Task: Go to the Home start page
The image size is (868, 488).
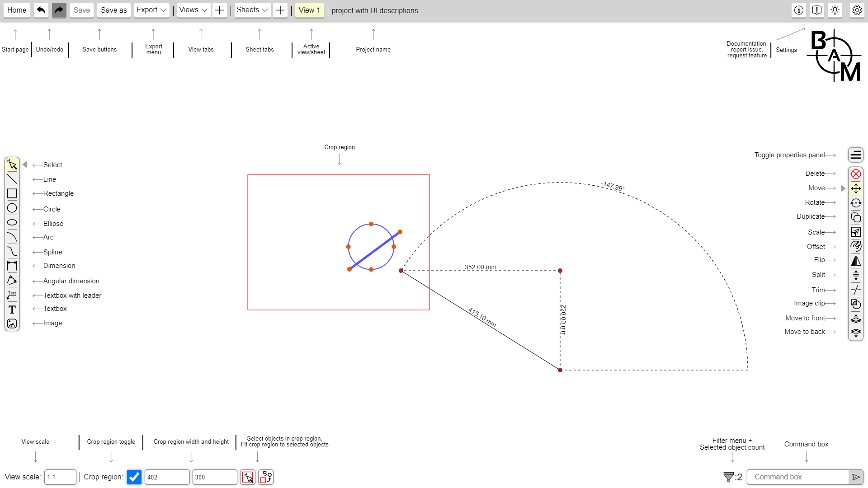Action: click(x=17, y=10)
